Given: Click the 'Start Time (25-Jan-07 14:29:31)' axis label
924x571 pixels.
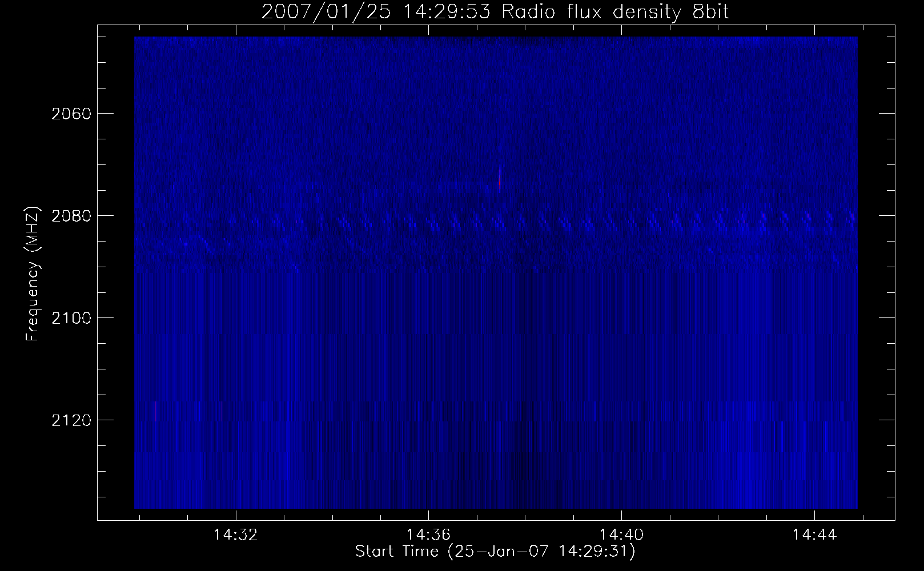Looking at the screenshot, I should point(495,552).
